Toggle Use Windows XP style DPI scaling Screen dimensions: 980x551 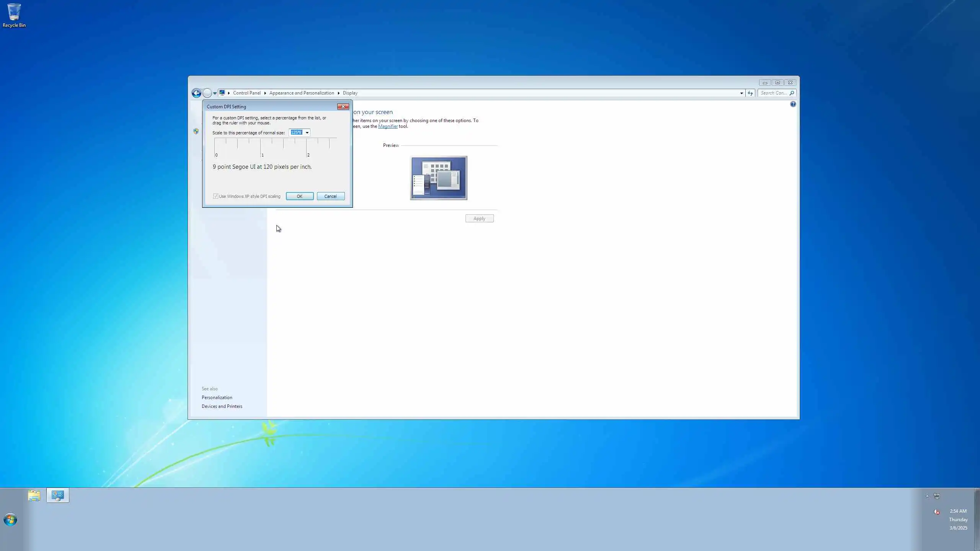pyautogui.click(x=216, y=196)
